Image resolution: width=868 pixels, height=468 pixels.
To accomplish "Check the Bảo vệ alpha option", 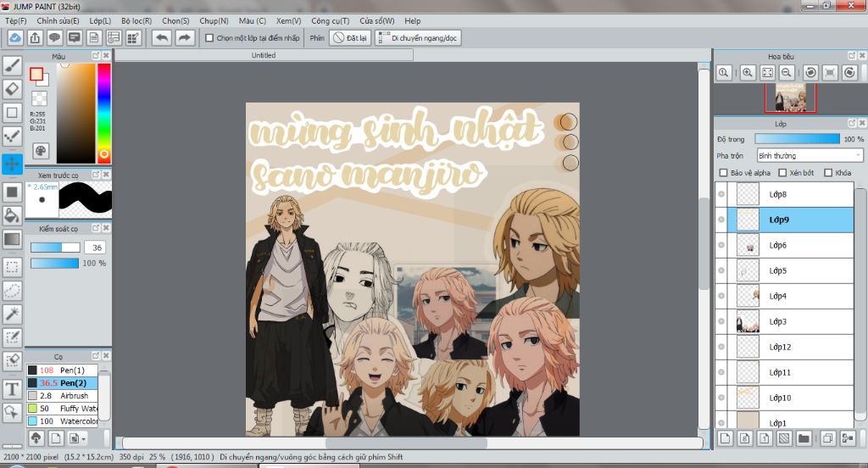I will tap(723, 173).
